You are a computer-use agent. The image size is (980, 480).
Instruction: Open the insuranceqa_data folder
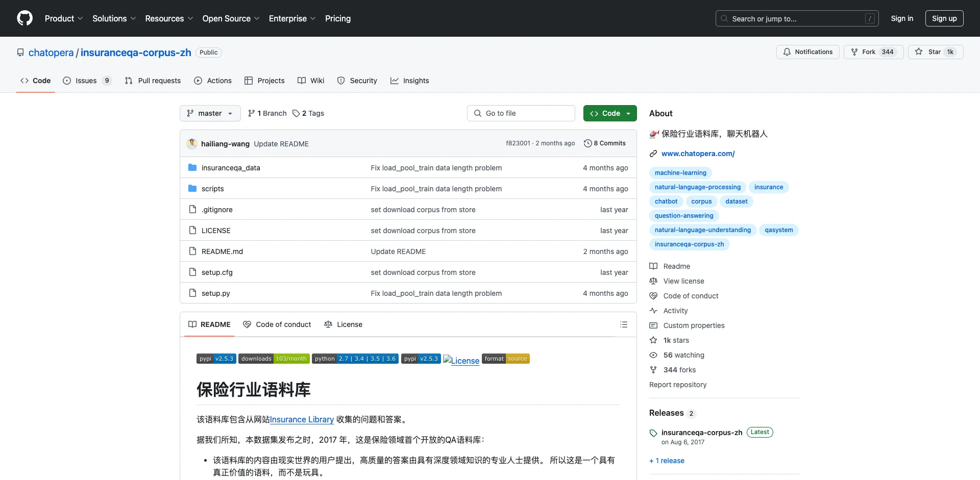pos(231,168)
